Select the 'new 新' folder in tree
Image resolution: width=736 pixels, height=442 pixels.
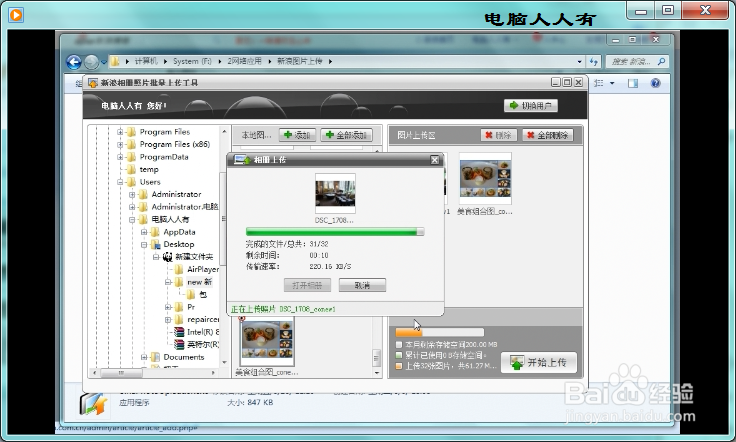199,282
